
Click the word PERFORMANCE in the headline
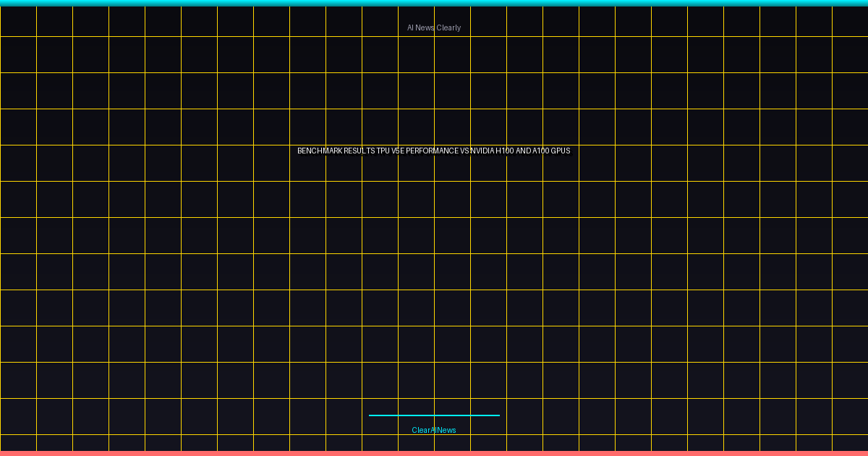pos(432,151)
